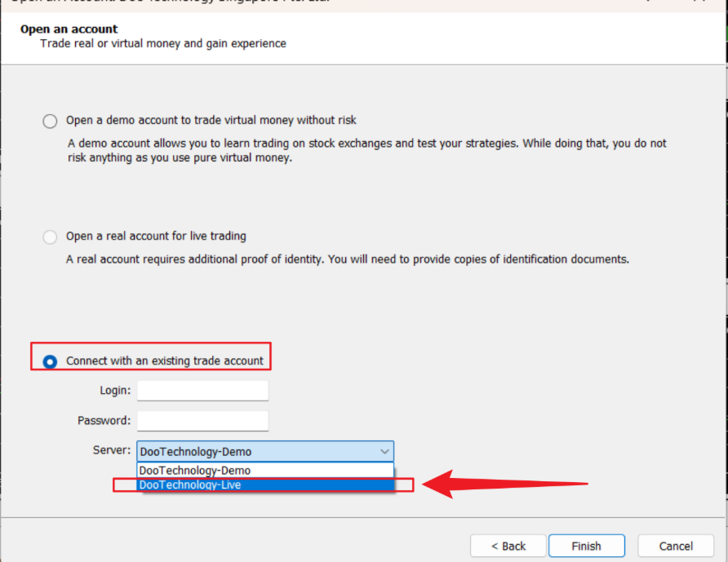Image resolution: width=728 pixels, height=562 pixels.
Task: Click the Back button
Action: pos(508,547)
